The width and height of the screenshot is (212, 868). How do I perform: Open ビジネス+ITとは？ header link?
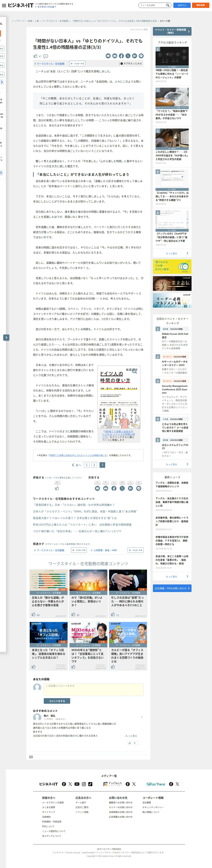[x=46, y=7]
